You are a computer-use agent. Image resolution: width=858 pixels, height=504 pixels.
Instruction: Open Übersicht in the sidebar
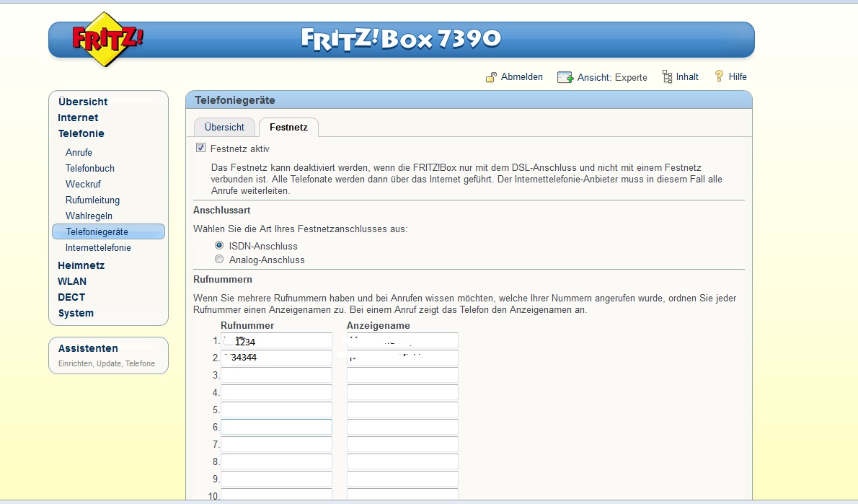point(83,102)
